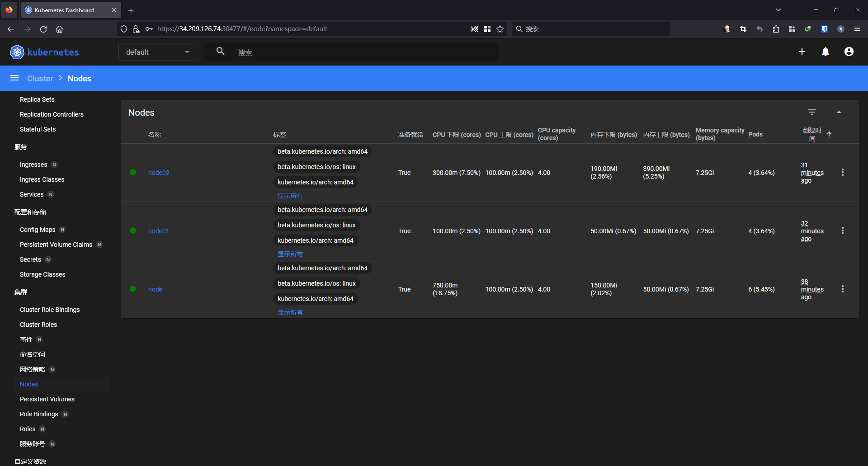Click the Cluster breadcrumb

pos(40,78)
